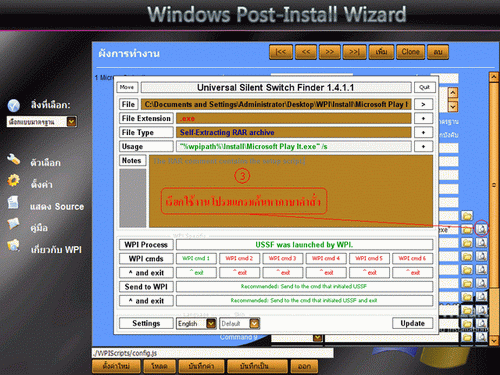Click the dot button beside Usage
Viewport: 500px width, 375px height.
[x=423, y=146]
